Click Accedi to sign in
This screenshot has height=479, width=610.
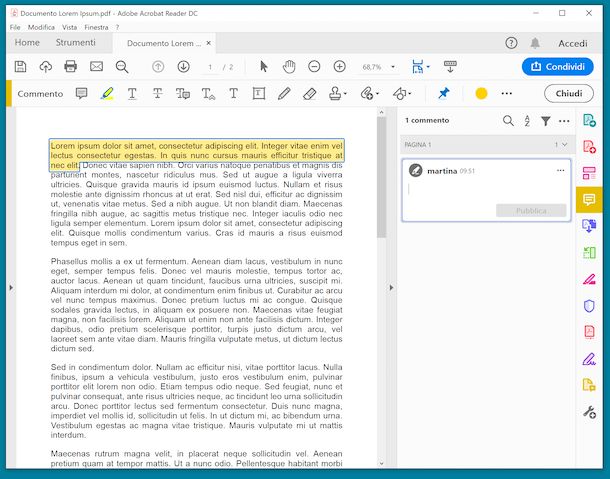tap(573, 43)
